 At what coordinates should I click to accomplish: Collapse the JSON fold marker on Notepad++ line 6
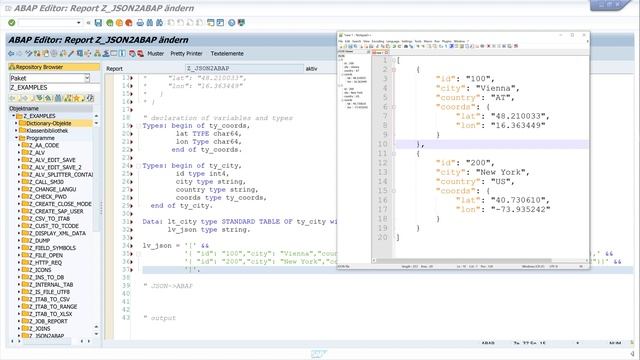point(394,107)
